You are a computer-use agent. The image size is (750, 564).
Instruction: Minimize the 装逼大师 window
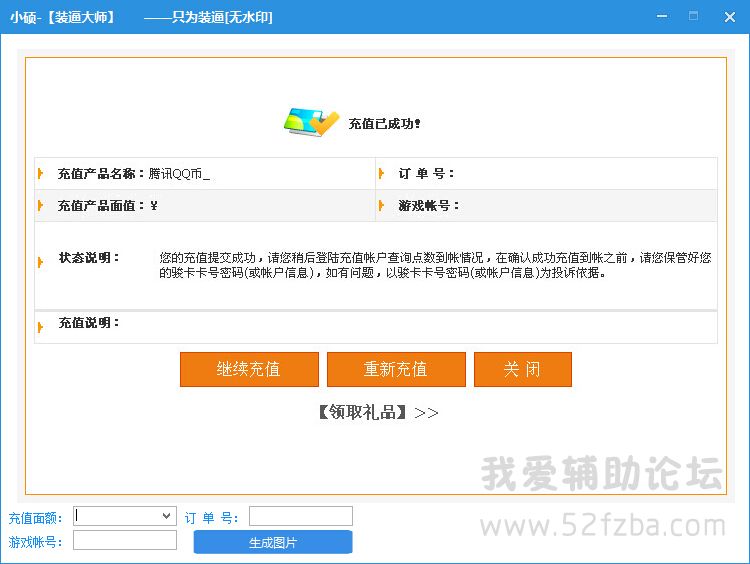pos(662,16)
